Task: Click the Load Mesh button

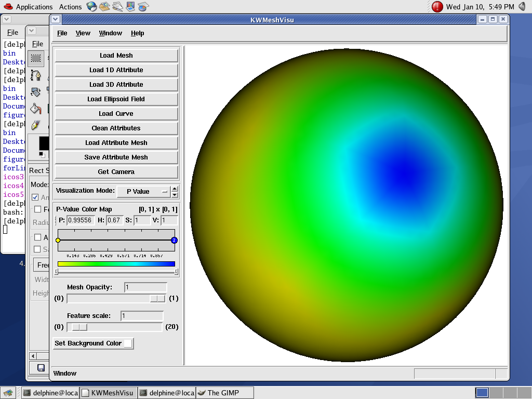Action: pos(116,56)
